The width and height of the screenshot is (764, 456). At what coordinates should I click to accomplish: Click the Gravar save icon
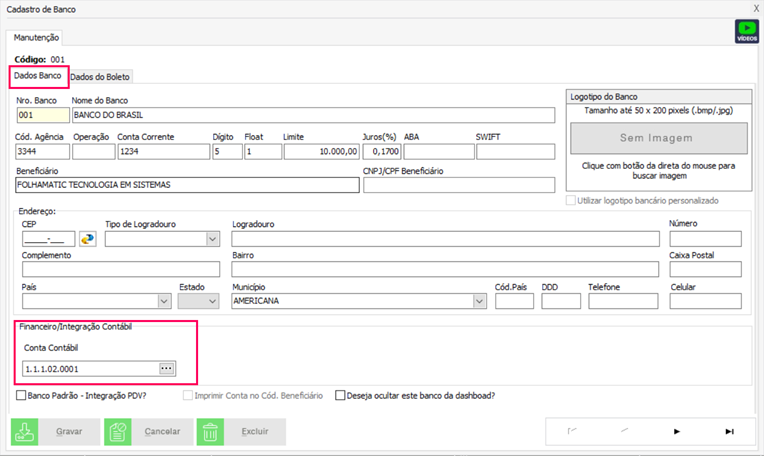(x=26, y=432)
